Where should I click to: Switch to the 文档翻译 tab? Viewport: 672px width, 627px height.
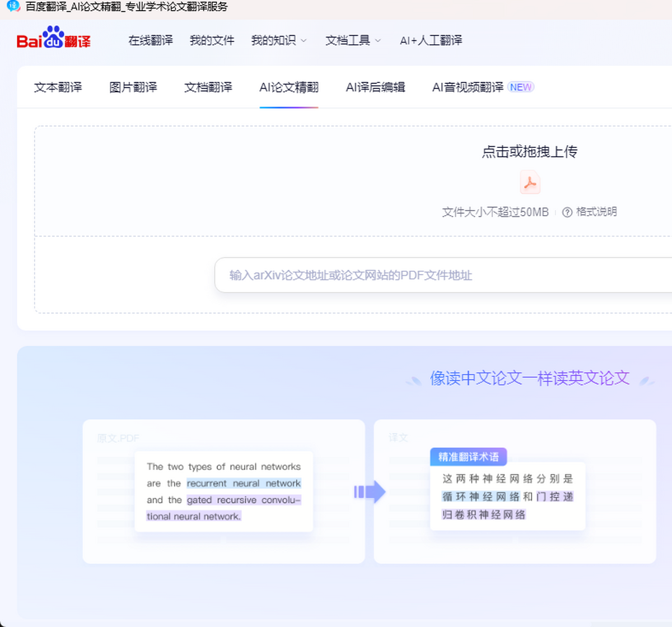pyautogui.click(x=208, y=87)
